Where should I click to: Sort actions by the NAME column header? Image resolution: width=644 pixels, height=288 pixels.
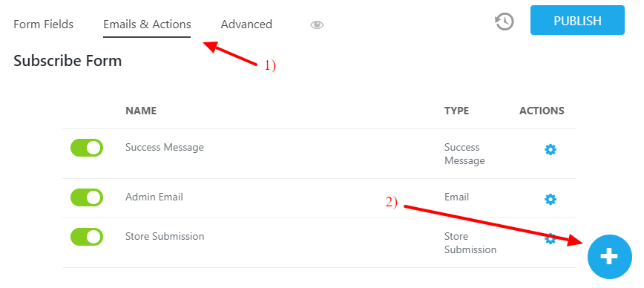pos(141,111)
